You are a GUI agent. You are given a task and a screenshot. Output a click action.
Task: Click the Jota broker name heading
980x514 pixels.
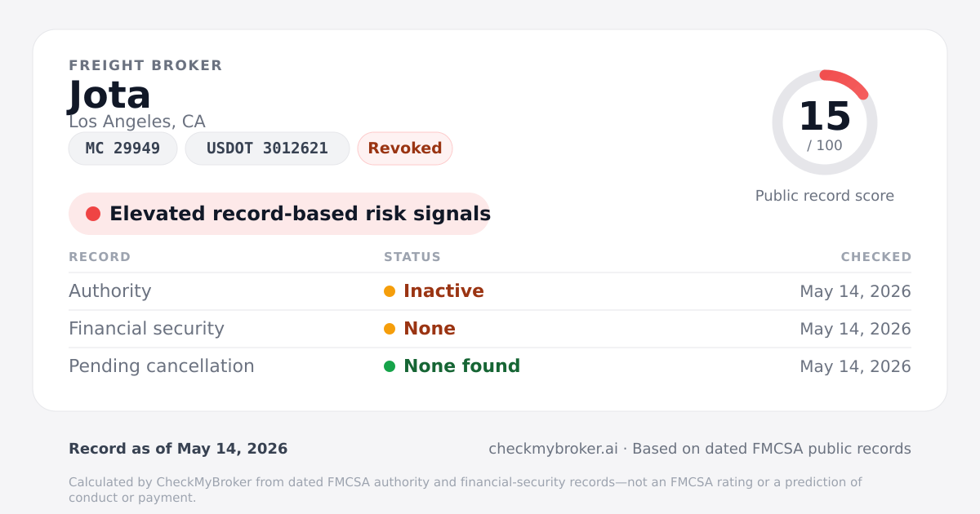coord(109,95)
